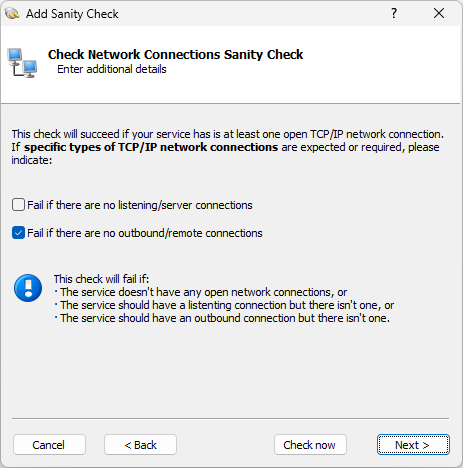
Task: Open help with the question mark button
Action: 394,13
